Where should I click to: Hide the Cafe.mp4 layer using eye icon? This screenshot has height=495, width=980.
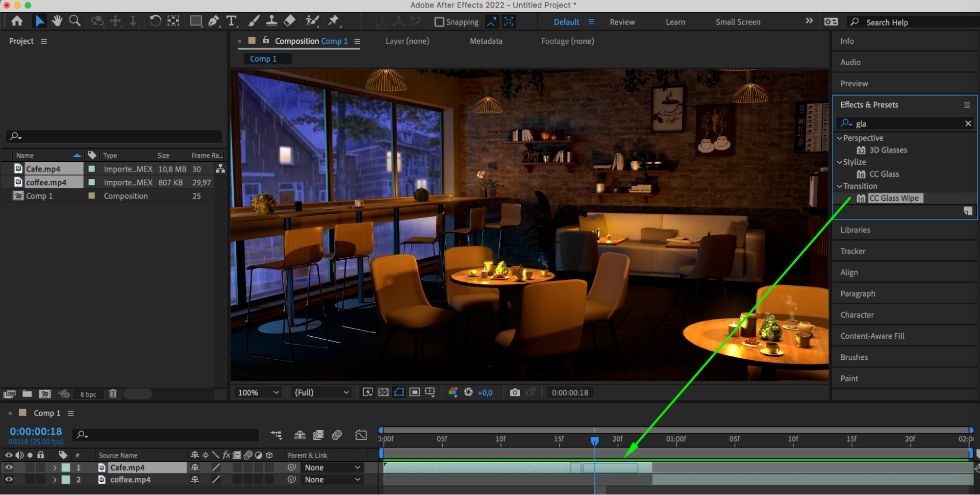coord(9,468)
